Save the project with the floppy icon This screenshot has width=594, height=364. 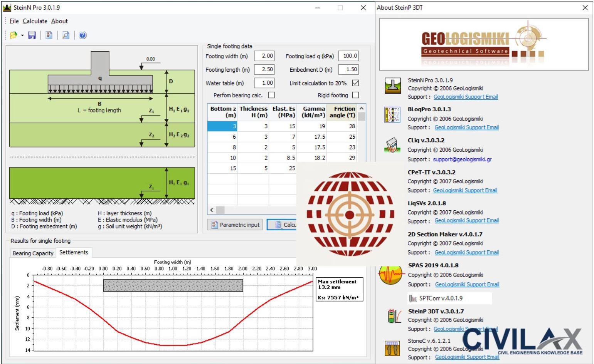tap(32, 35)
